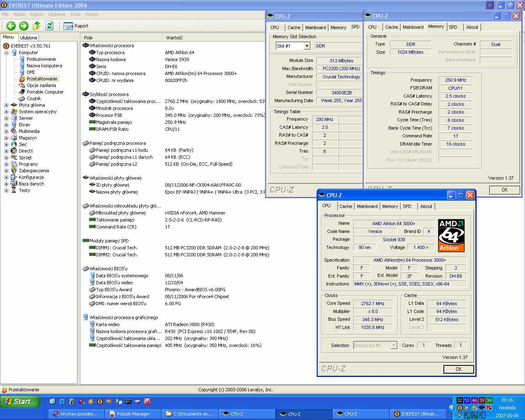
Task: Expand the Testy tree node
Action: click(x=6, y=190)
